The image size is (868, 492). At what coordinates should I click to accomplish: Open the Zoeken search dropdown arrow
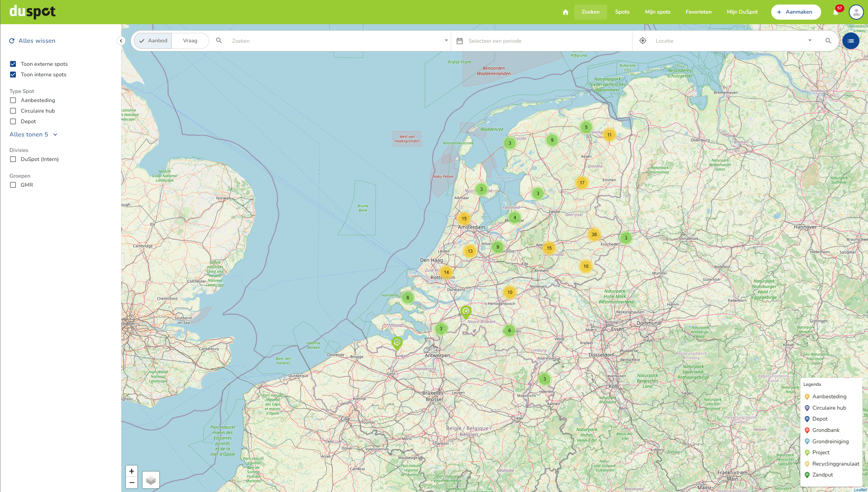tap(446, 40)
